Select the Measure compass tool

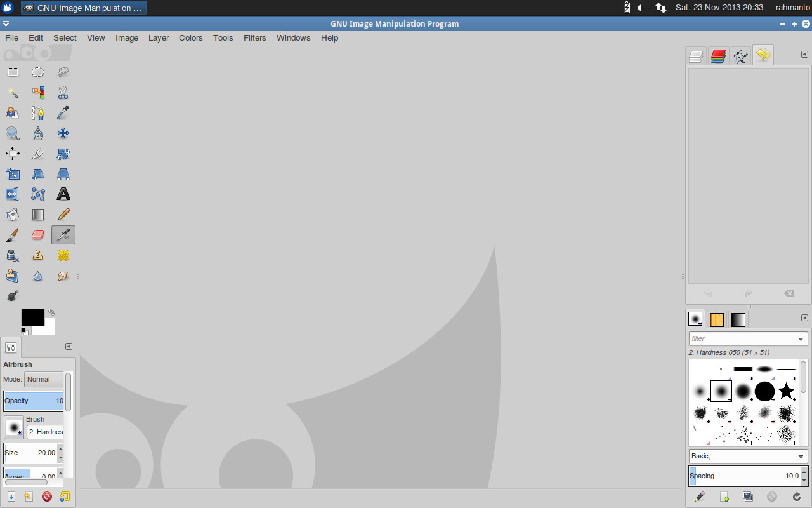38,133
